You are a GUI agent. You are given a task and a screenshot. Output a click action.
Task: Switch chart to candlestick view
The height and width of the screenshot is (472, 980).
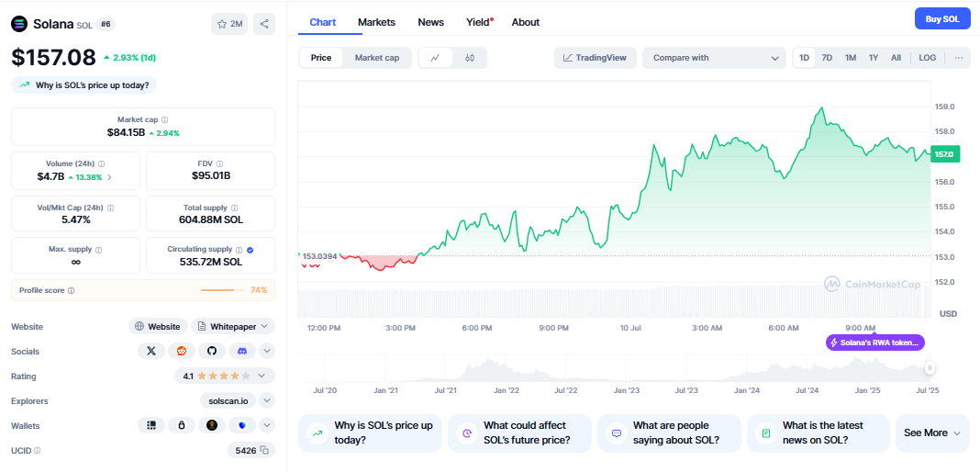470,58
